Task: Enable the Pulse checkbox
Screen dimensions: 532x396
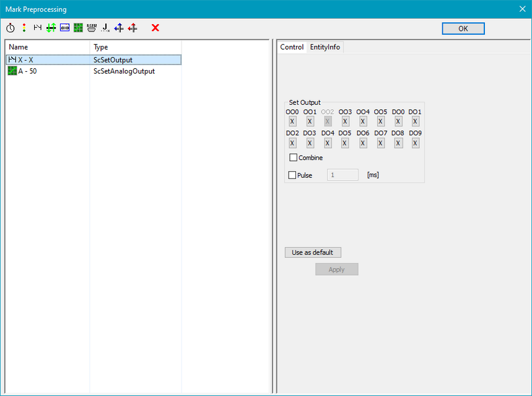Action: pyautogui.click(x=292, y=175)
